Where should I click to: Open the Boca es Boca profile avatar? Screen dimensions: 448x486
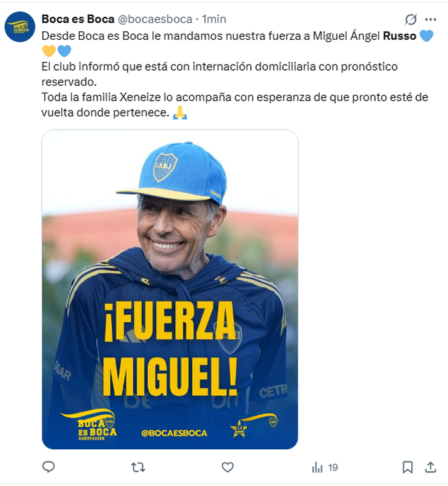[20, 26]
